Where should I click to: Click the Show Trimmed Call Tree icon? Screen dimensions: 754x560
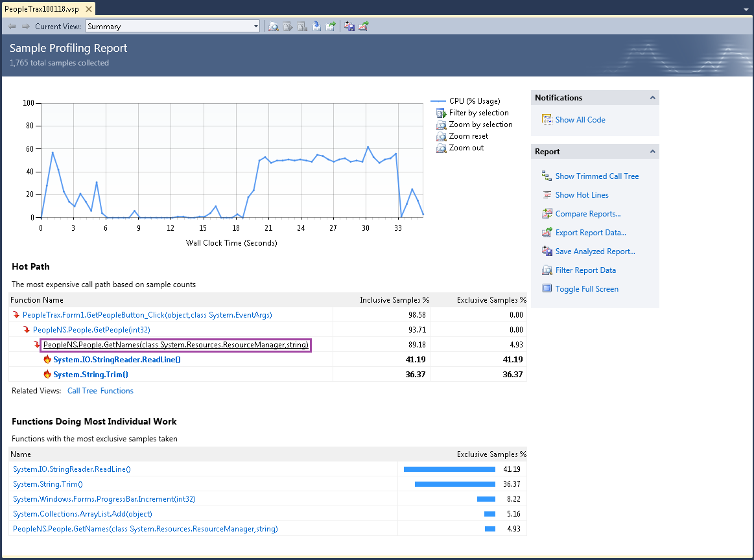pos(547,176)
